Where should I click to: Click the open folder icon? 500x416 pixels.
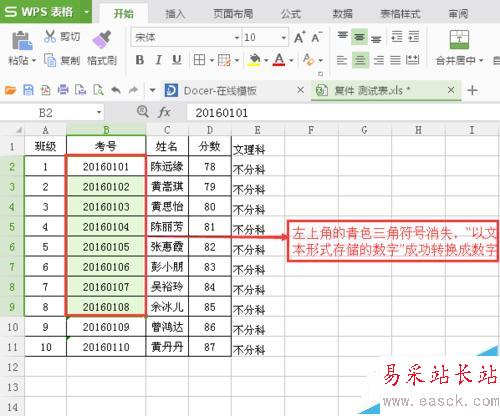point(10,90)
